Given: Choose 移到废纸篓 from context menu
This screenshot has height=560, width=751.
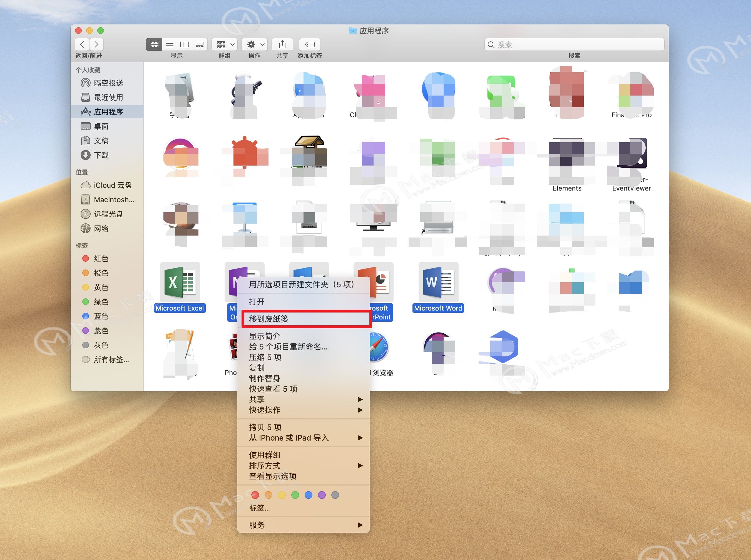Looking at the screenshot, I should (x=303, y=319).
